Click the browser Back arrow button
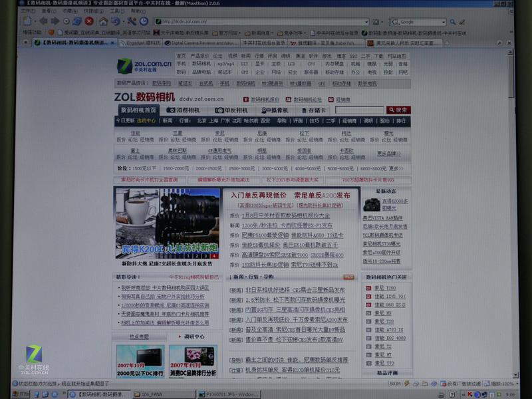Image resolution: width=532 pixels, height=399 pixels. (43, 21)
